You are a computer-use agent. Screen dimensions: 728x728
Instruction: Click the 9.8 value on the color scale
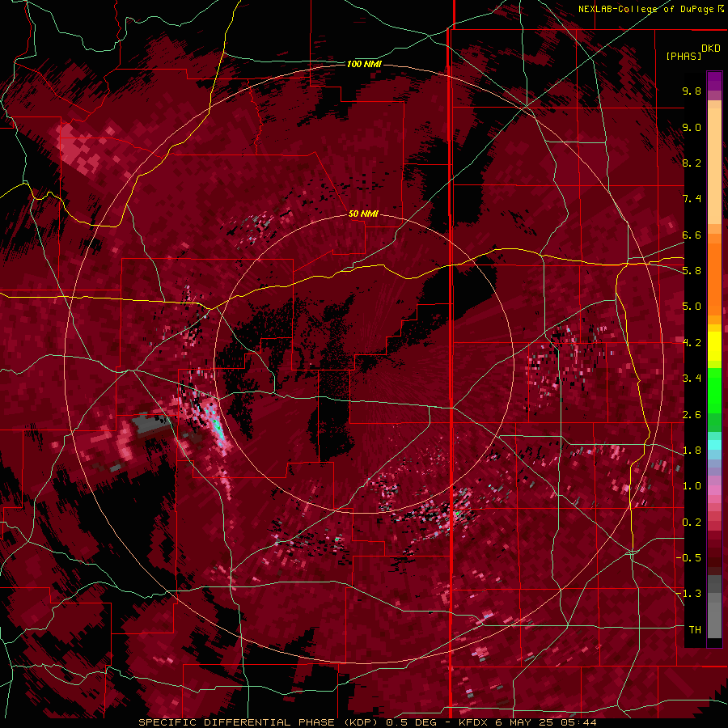pyautogui.click(x=692, y=91)
